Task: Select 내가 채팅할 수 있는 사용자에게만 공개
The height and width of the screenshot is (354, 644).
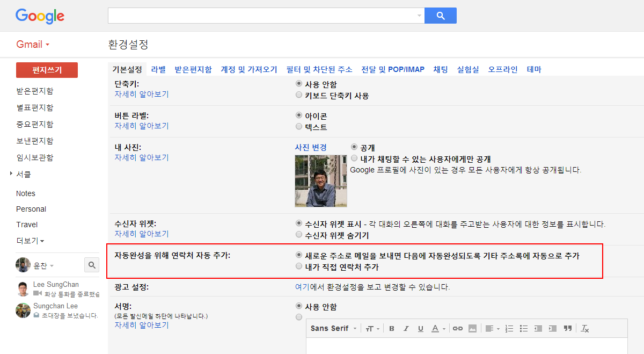Action: [x=354, y=158]
